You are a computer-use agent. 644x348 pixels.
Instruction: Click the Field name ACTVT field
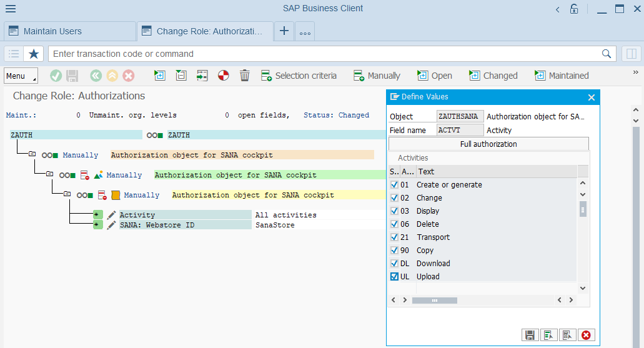click(460, 130)
